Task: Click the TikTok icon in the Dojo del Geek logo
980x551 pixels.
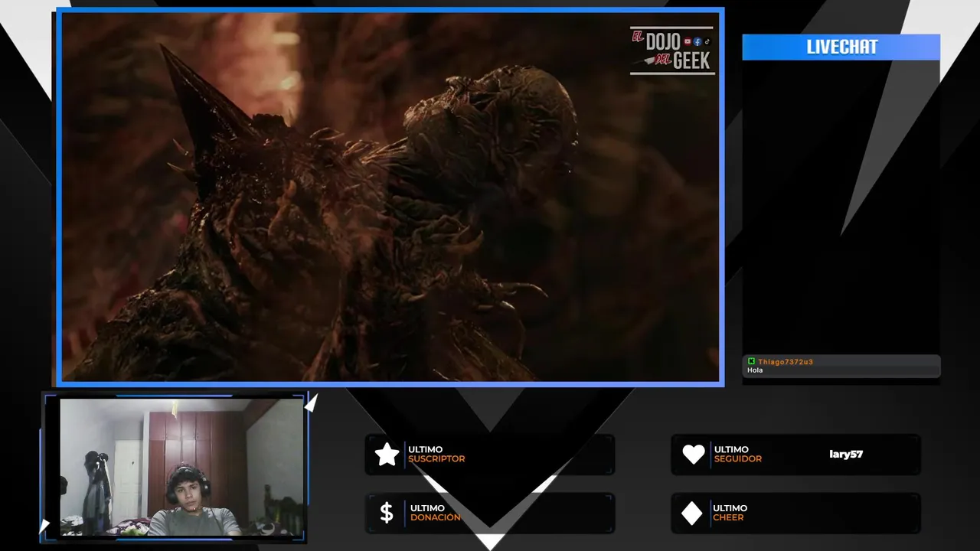Action: (707, 41)
